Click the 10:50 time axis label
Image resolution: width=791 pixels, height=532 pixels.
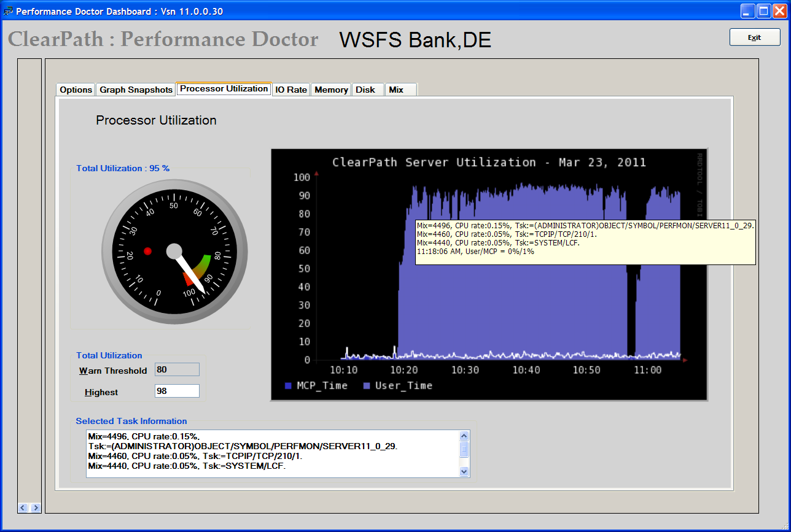586,370
